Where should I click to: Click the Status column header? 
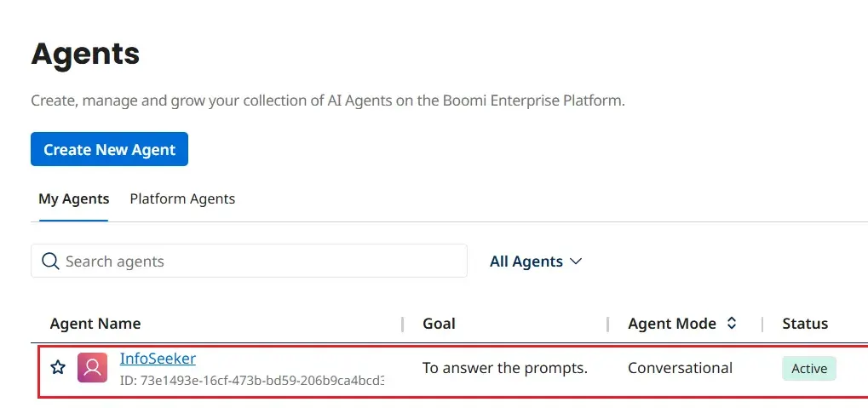pyautogui.click(x=805, y=324)
